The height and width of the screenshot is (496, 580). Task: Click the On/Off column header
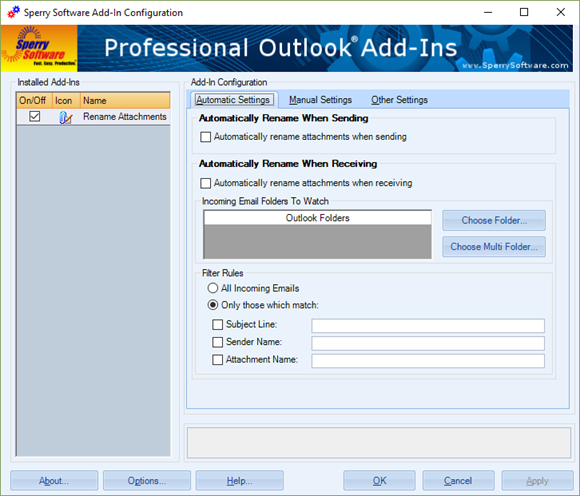coord(34,101)
